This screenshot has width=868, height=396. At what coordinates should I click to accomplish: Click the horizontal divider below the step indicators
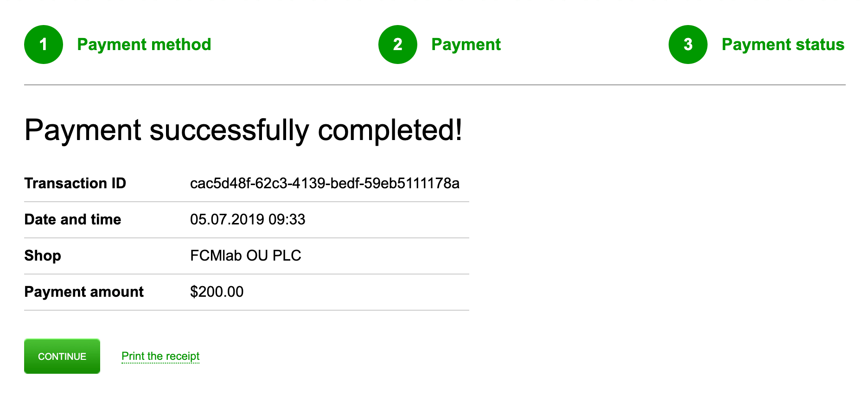[x=434, y=85]
